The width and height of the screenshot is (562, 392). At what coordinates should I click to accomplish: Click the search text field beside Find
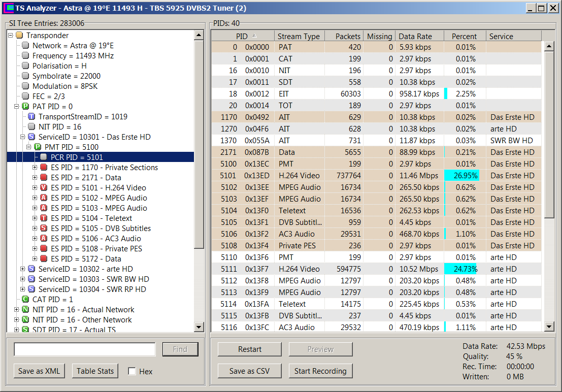85,349
